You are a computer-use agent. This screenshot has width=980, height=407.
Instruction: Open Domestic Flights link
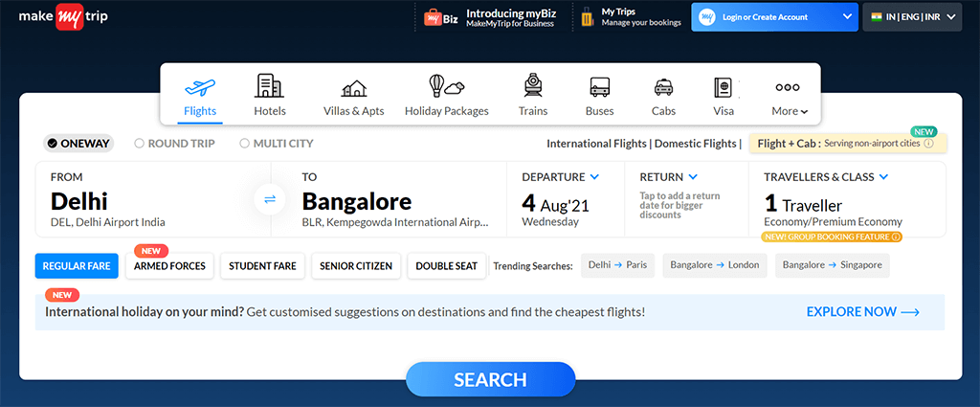pyautogui.click(x=695, y=144)
